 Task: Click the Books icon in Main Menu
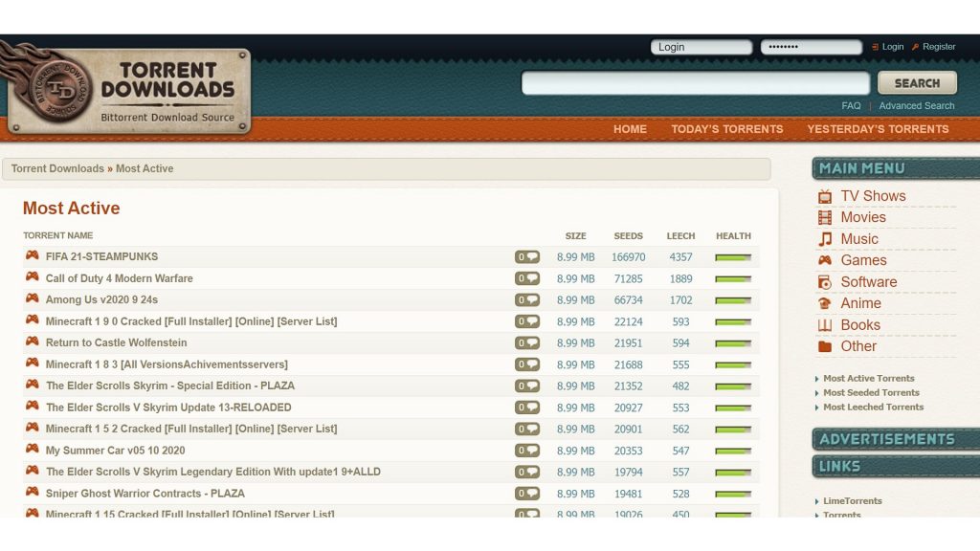[x=824, y=325]
